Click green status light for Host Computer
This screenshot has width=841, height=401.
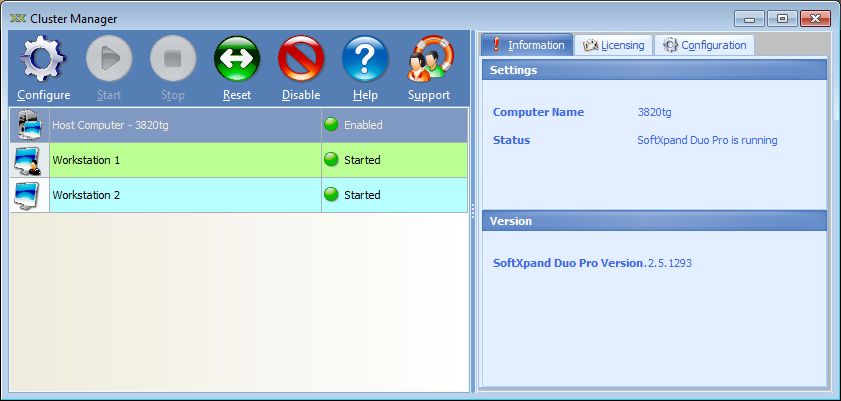pyautogui.click(x=331, y=124)
